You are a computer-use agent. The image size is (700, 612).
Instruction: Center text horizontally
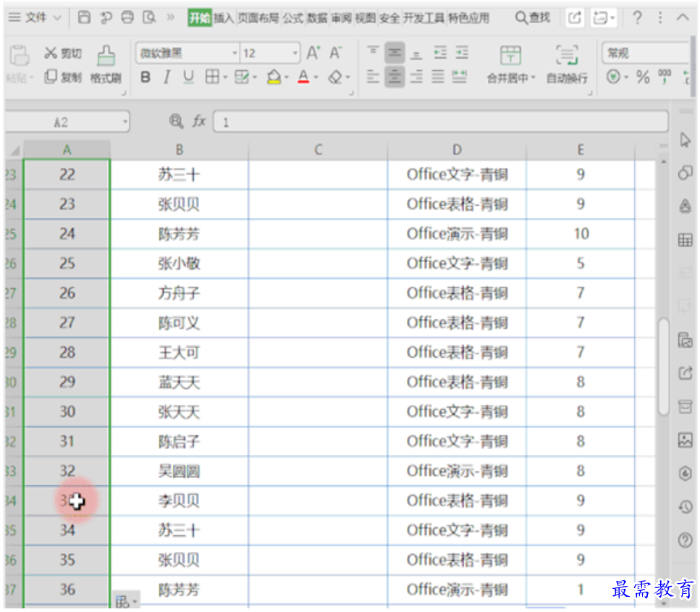(395, 77)
